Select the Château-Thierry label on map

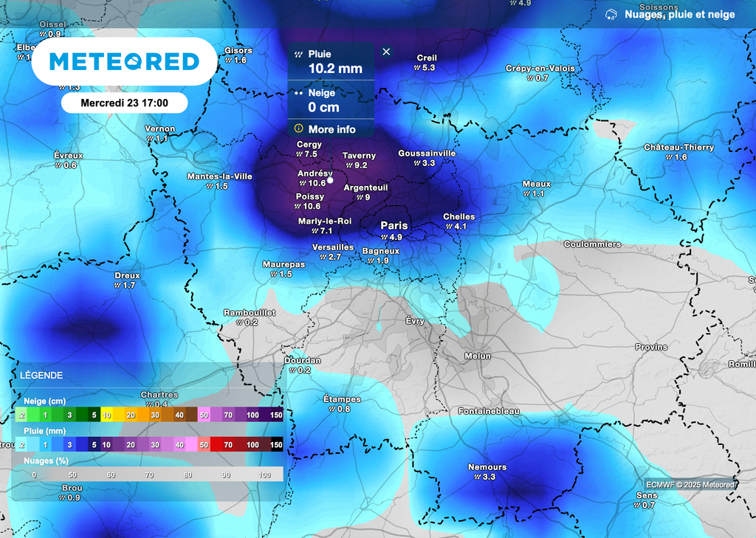pyautogui.click(x=678, y=148)
